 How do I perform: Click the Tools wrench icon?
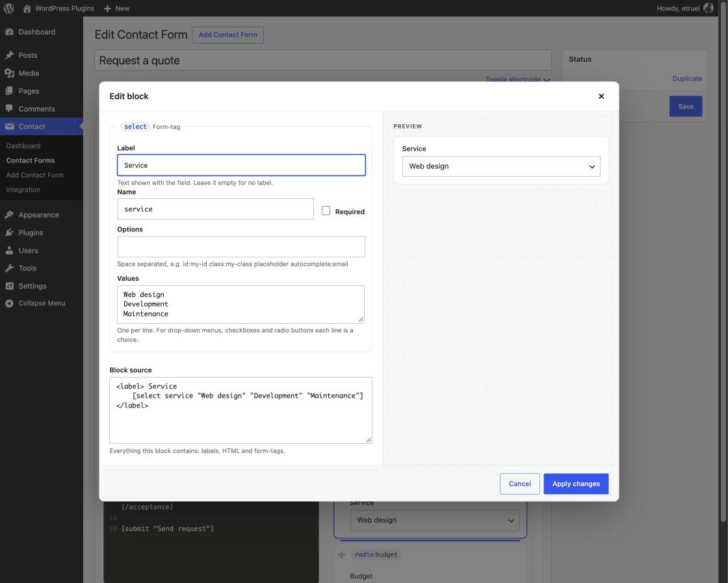click(x=9, y=268)
